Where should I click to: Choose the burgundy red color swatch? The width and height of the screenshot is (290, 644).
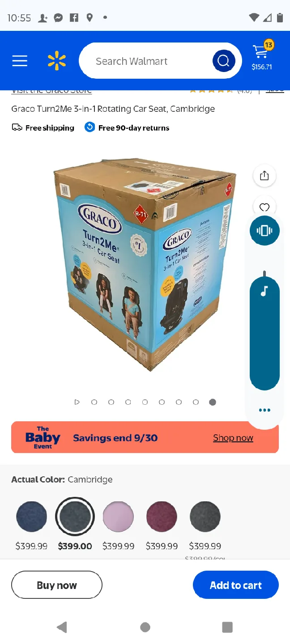[162, 517]
